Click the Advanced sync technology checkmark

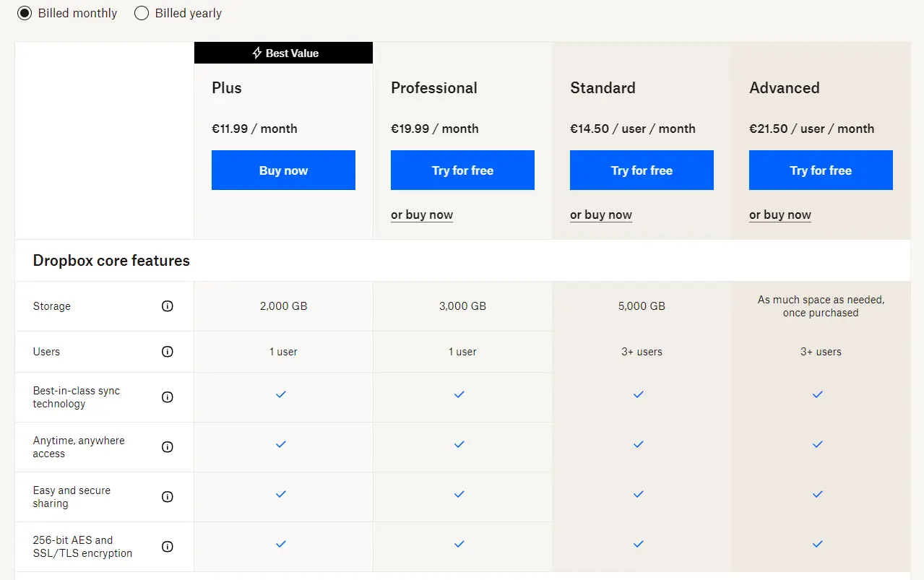pos(818,394)
